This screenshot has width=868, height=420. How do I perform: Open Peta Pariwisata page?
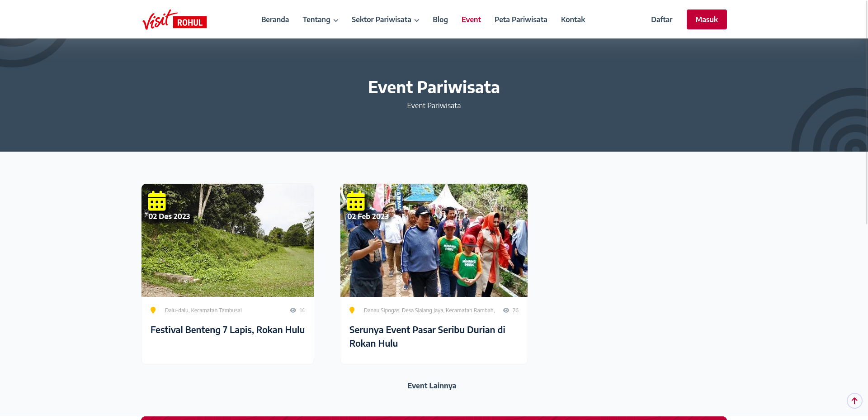tap(521, 19)
